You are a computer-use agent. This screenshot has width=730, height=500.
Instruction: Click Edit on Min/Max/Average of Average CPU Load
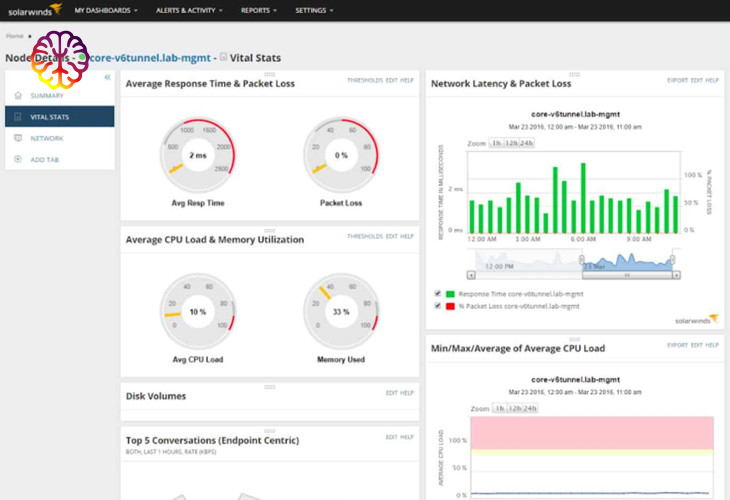[x=696, y=345]
